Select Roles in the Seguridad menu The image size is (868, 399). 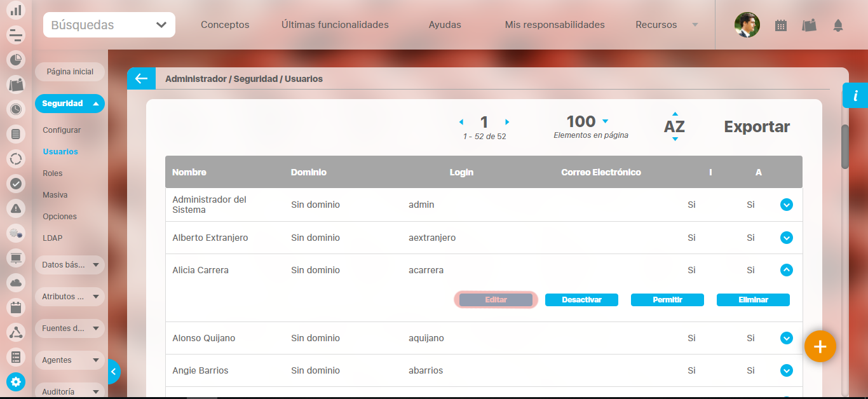pyautogui.click(x=53, y=173)
